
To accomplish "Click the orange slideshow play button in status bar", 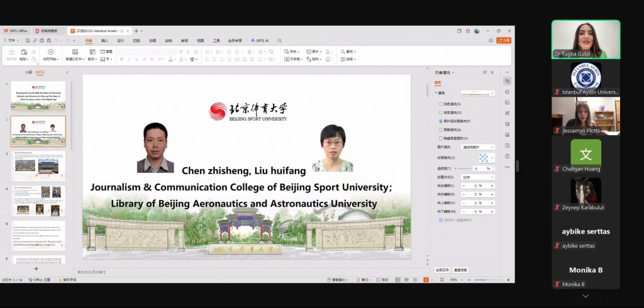I will coord(426,280).
